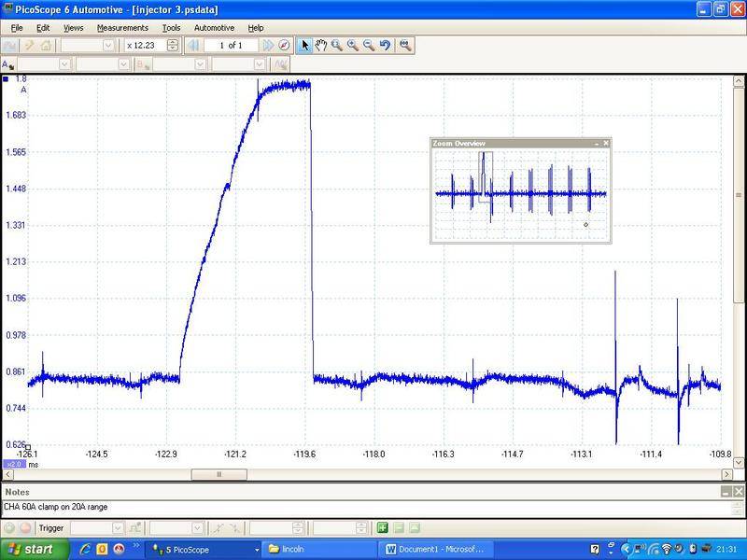Click the rising edge trigger icon
Viewport: 747px width, 560px height.
coord(218,527)
